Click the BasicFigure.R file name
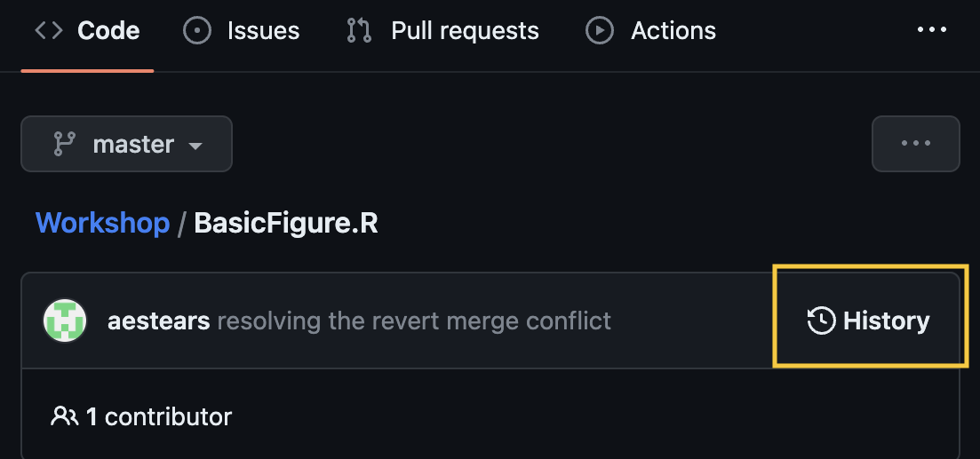 (286, 222)
